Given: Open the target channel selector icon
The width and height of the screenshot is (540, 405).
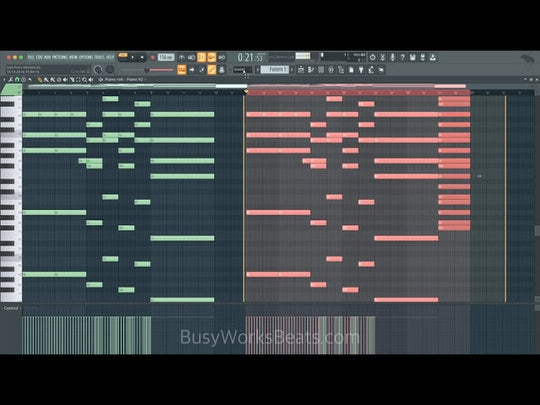Looking at the screenshot, I should (101, 80).
